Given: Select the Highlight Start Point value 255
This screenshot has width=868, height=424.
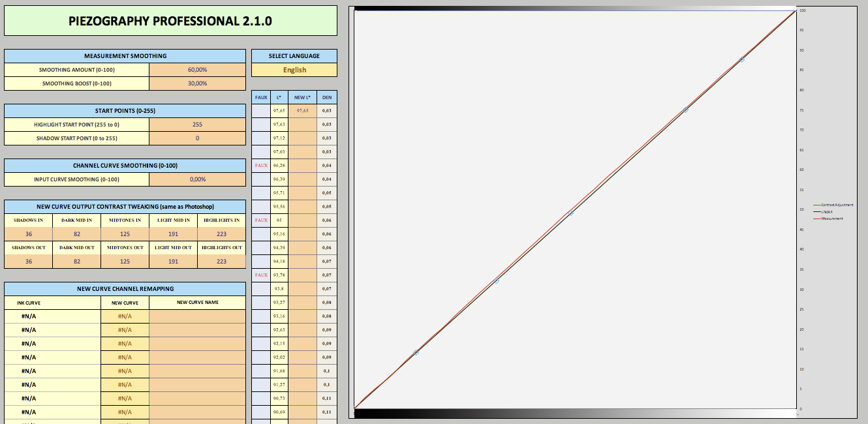Looking at the screenshot, I should coord(197,125).
